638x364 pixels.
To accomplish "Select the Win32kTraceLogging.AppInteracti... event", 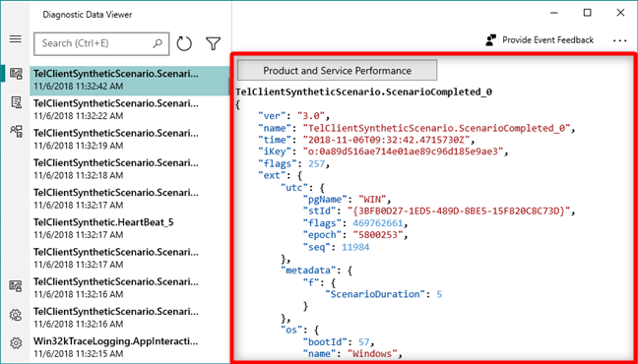I will (129, 347).
